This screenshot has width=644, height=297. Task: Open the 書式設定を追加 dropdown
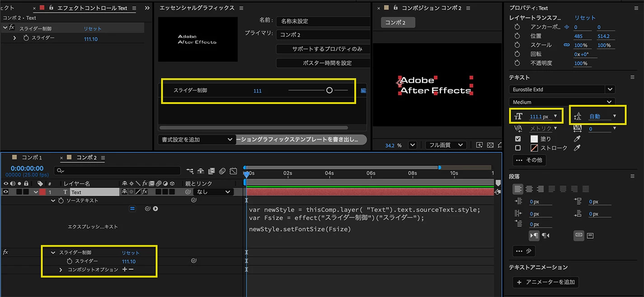[197, 140]
